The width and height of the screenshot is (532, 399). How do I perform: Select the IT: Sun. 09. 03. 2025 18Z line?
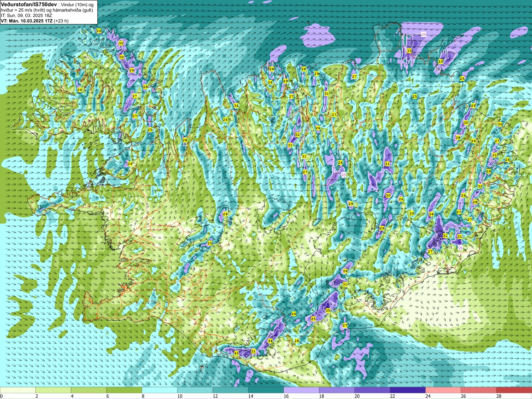pos(26,15)
